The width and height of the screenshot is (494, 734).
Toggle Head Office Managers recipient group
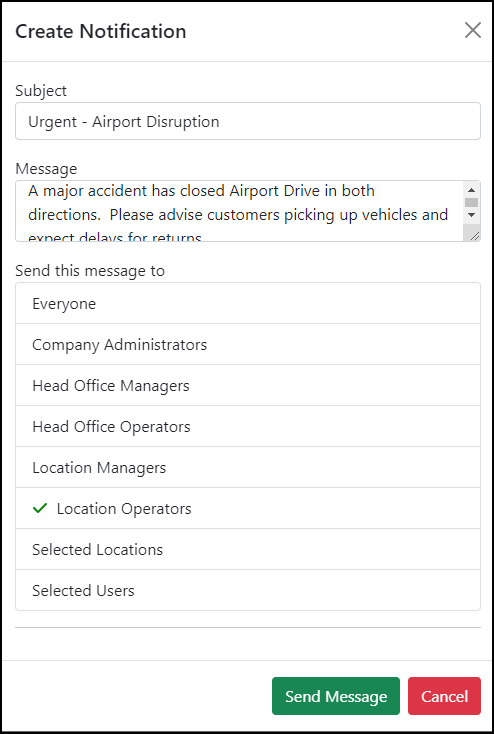pyautogui.click(x=248, y=386)
